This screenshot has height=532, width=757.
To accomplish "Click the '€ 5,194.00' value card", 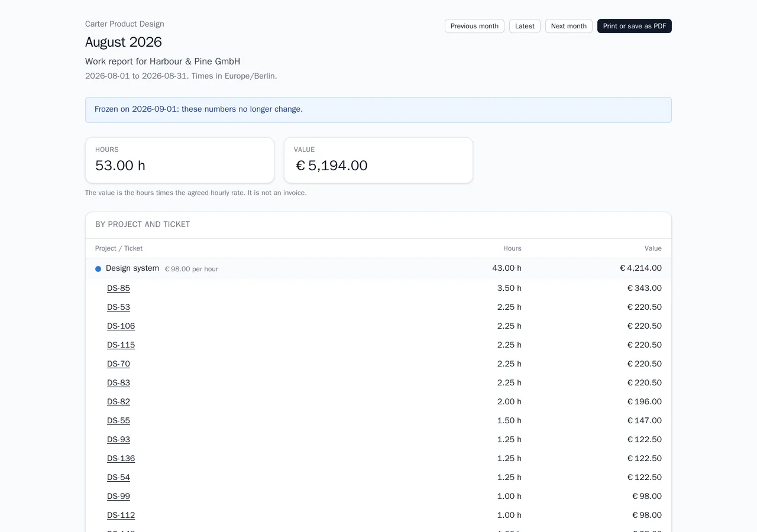I will pyautogui.click(x=378, y=160).
